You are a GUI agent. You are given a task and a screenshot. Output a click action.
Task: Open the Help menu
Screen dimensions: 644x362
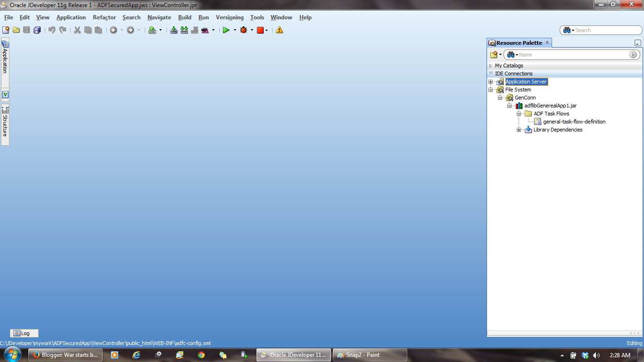pyautogui.click(x=305, y=17)
